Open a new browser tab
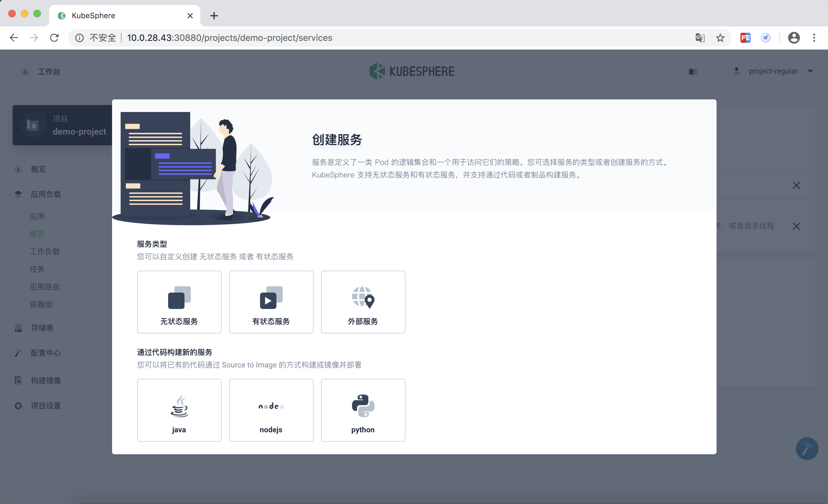Image resolution: width=828 pixels, height=504 pixels. point(214,16)
